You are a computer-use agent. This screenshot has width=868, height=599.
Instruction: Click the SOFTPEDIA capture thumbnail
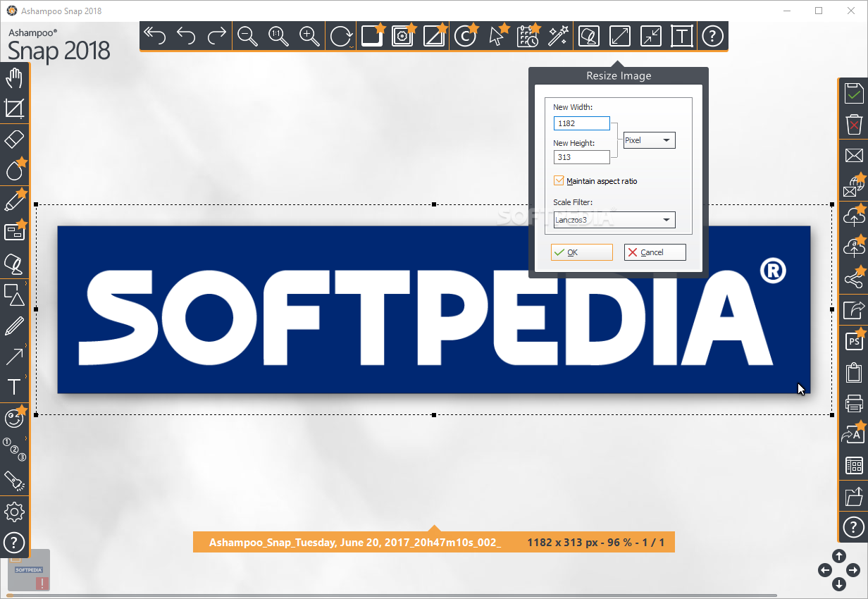(29, 570)
